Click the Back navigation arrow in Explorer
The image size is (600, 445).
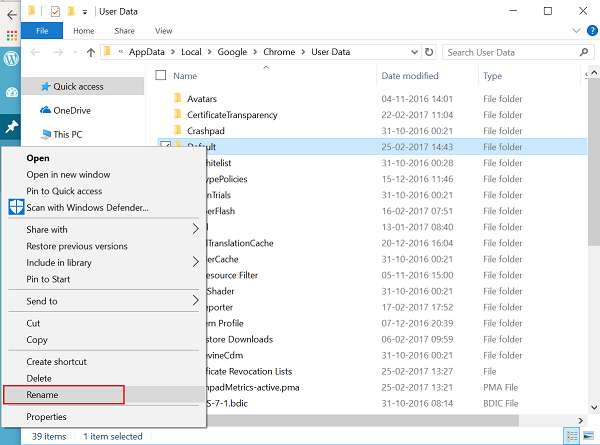[35, 52]
